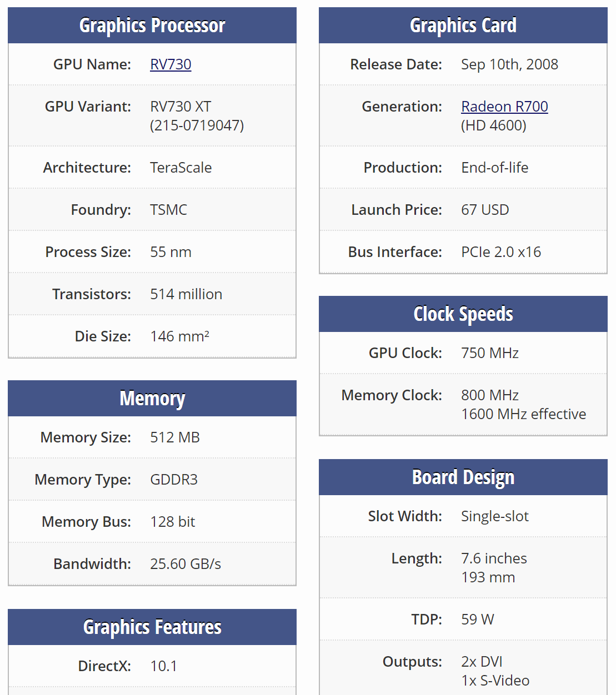This screenshot has height=695, width=616.
Task: Click the Graphics Features section header
Action: pyautogui.click(x=152, y=627)
